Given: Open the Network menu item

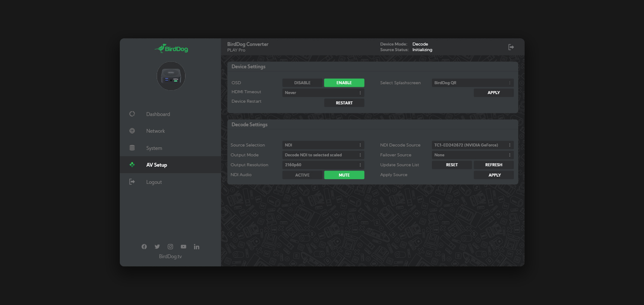Looking at the screenshot, I should [x=155, y=131].
